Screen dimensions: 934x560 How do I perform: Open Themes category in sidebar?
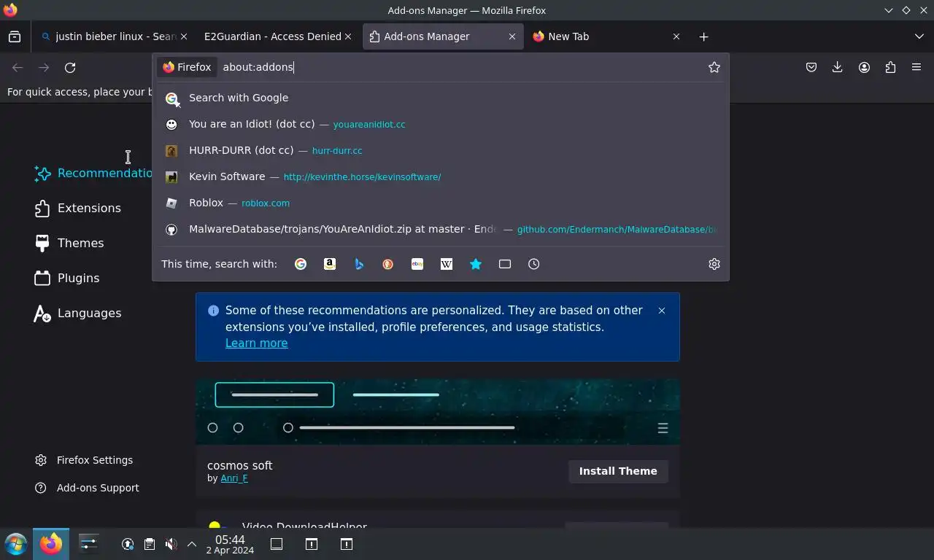(70, 244)
